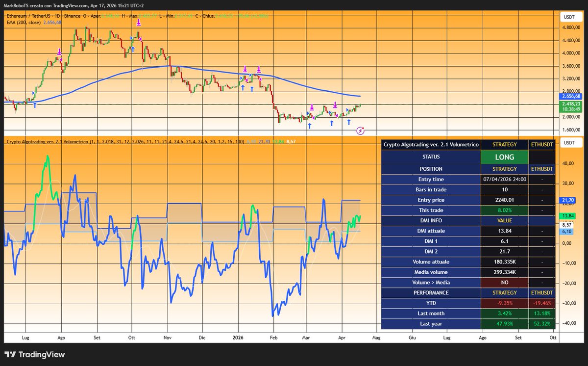
Task: Click the 2026 year label on time axis
Action: point(238,338)
